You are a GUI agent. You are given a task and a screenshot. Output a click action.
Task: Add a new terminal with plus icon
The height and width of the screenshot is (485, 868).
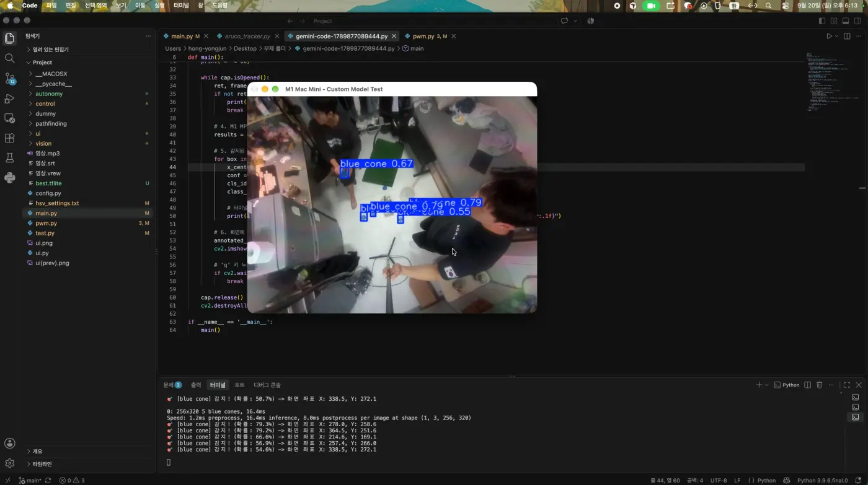click(x=759, y=385)
